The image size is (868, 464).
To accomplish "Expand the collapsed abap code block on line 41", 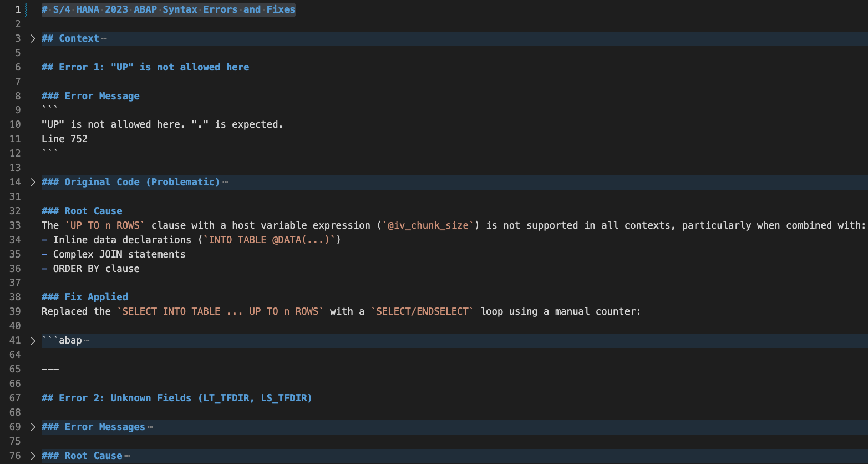I will [32, 340].
